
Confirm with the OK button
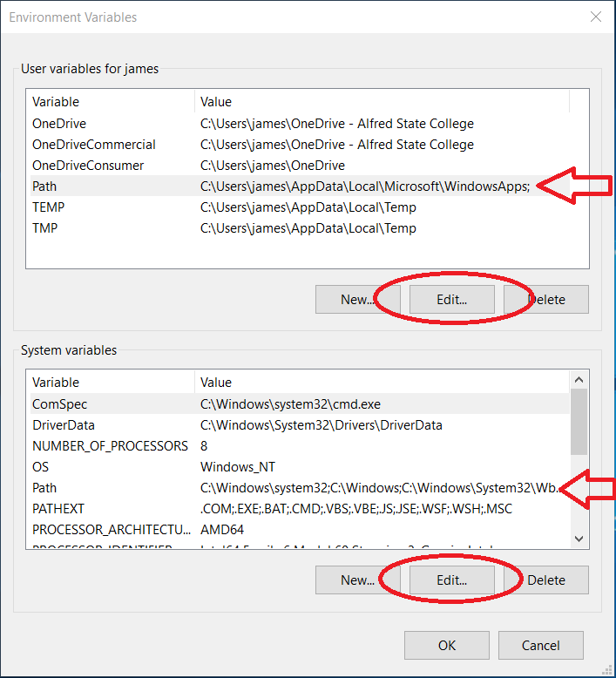tap(447, 645)
